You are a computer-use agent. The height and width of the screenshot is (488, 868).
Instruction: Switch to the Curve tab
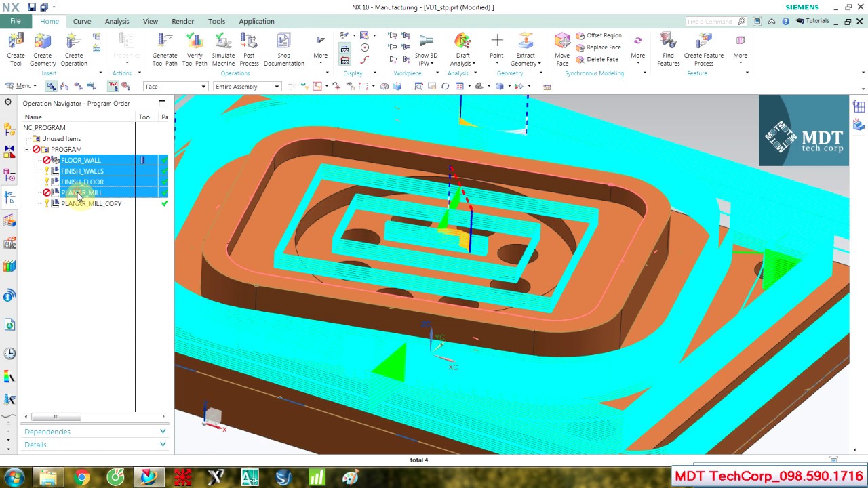(82, 21)
